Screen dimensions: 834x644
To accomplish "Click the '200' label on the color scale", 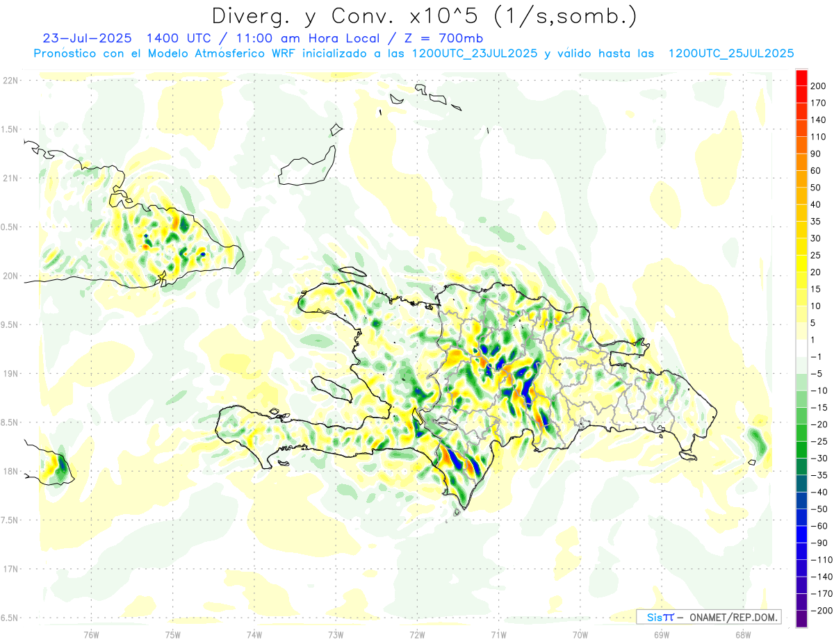I will 818,86.
